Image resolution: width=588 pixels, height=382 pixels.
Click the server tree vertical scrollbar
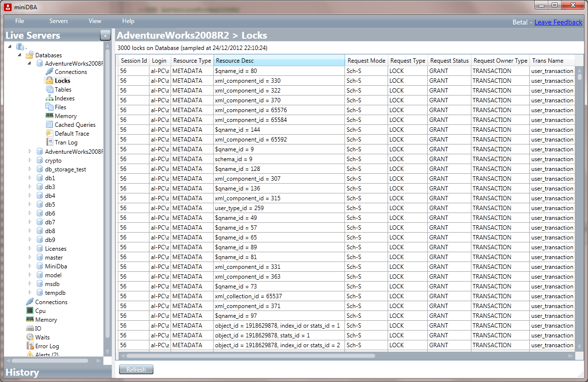[108, 193]
